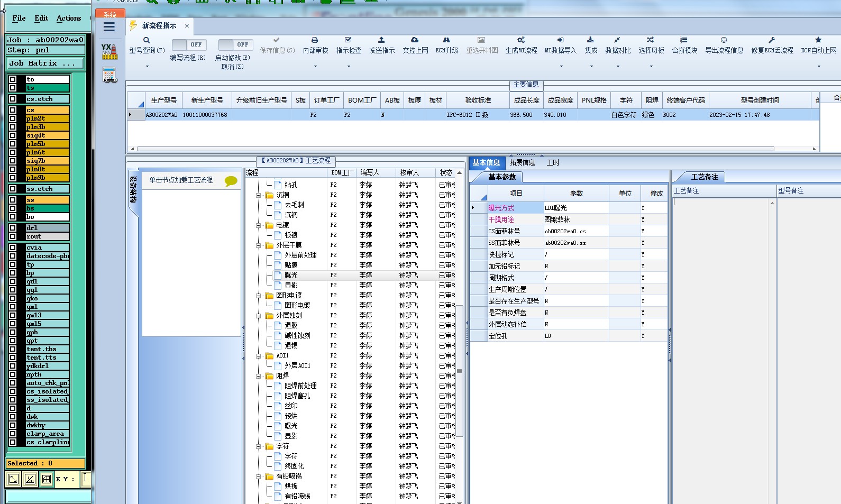The height and width of the screenshot is (504, 841).
Task: Click the yellow speech bubble icon
Action: pos(231,181)
